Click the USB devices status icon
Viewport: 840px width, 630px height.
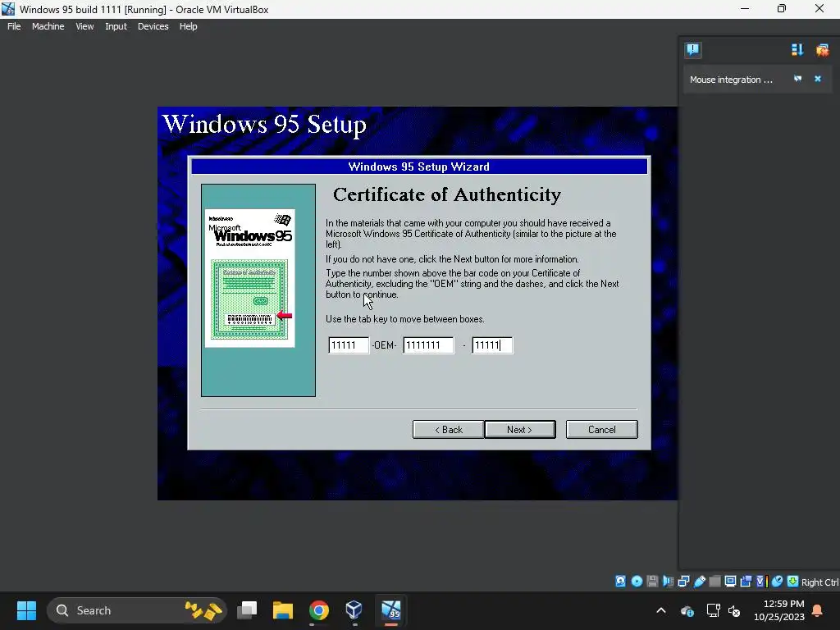(699, 582)
